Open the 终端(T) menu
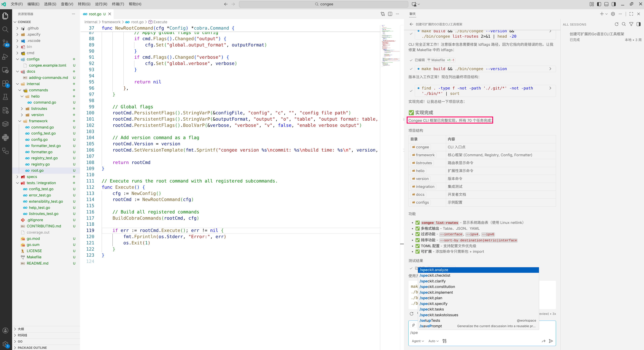 click(118, 4)
